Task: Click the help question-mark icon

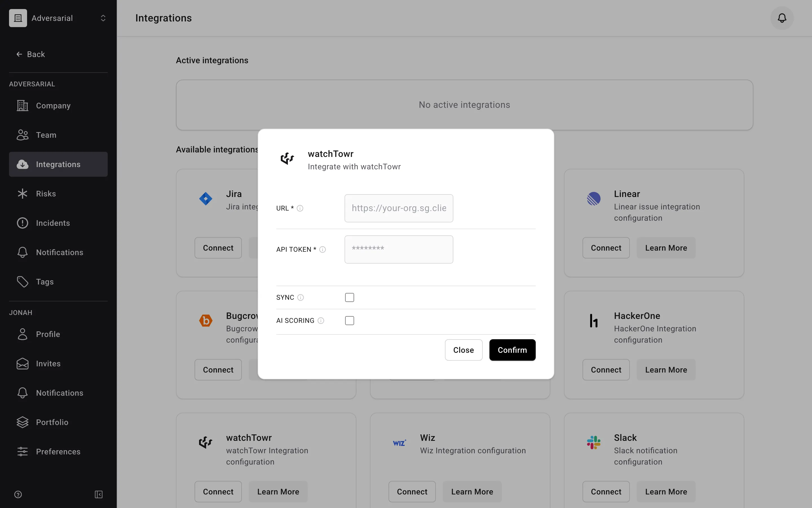Action: tap(18, 494)
